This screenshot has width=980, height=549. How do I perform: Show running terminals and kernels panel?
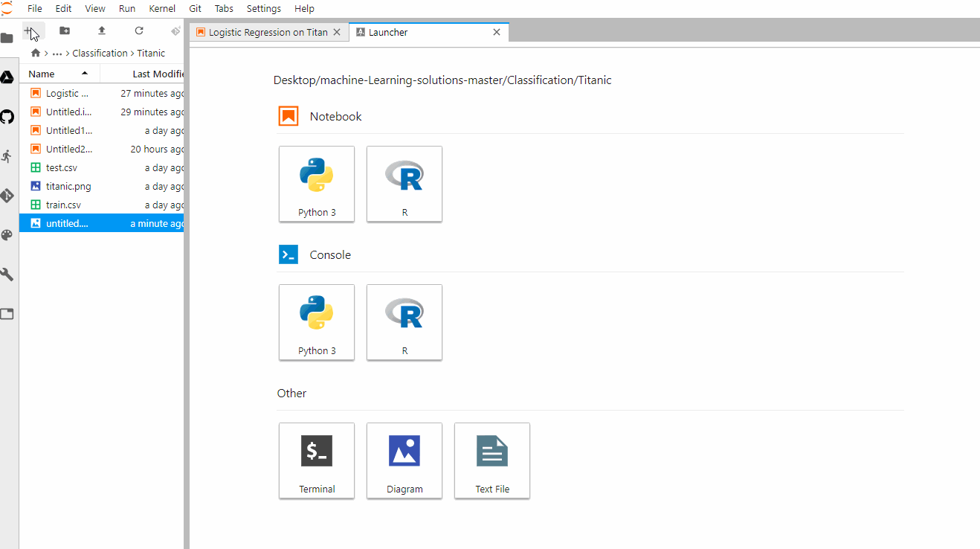coord(7,156)
